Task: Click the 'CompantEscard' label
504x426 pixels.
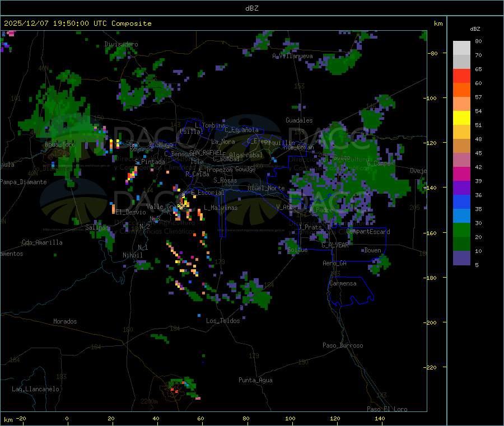Action: click(x=368, y=232)
